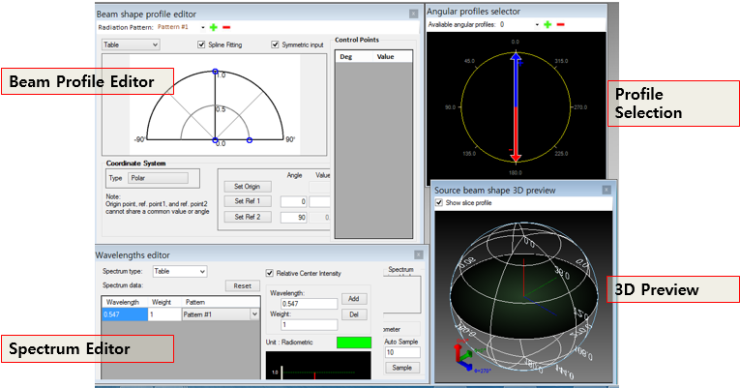Select the top control point at 1.0
The width and height of the screenshot is (740, 388).
click(215, 71)
